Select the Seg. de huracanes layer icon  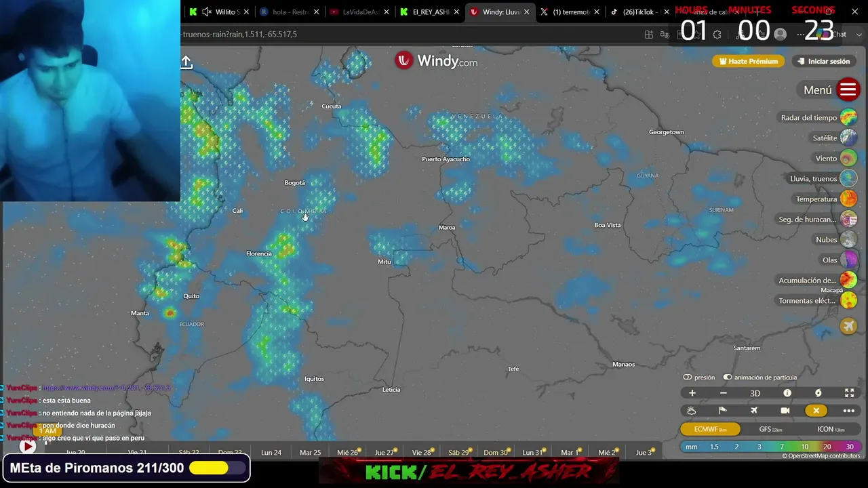[848, 219]
